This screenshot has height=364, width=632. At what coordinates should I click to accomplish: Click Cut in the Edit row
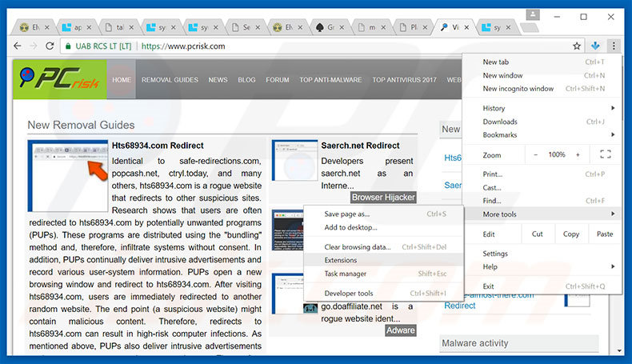(538, 234)
